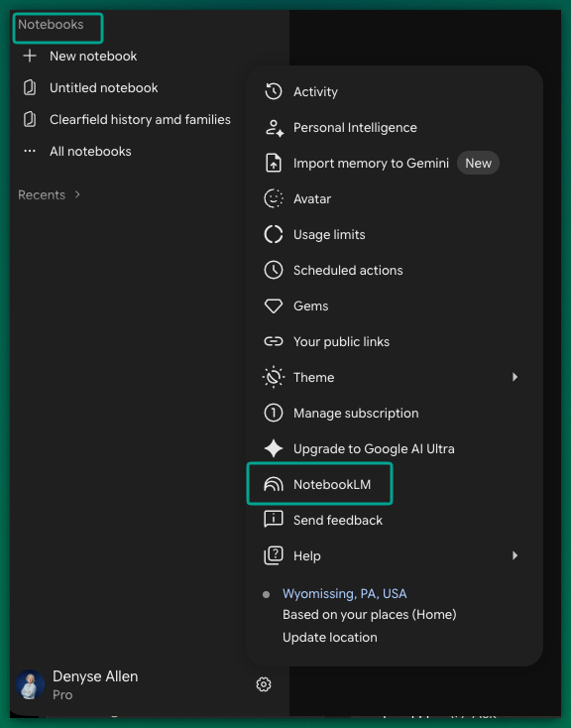Open the Theme menu entry
The height and width of the screenshot is (728, 571).
(395, 377)
